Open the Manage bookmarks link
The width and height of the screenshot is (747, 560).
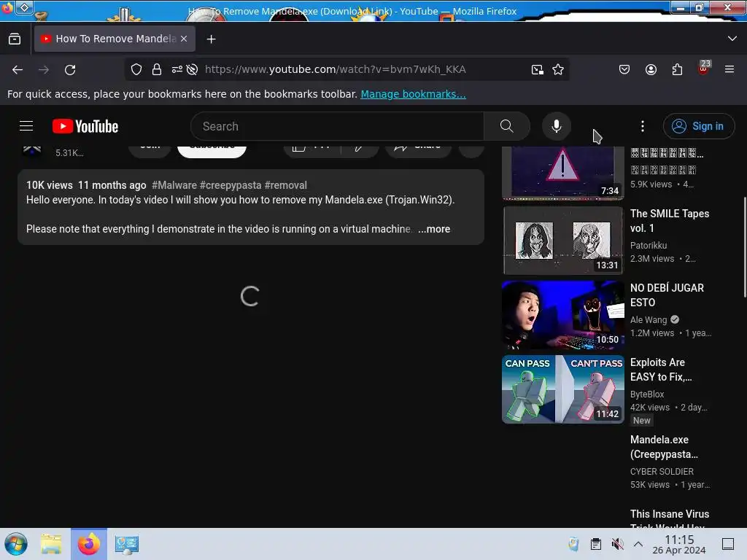tap(413, 94)
